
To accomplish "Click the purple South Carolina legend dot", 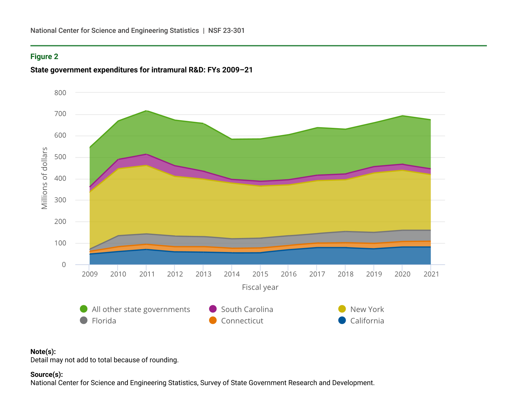I will point(213,309).
